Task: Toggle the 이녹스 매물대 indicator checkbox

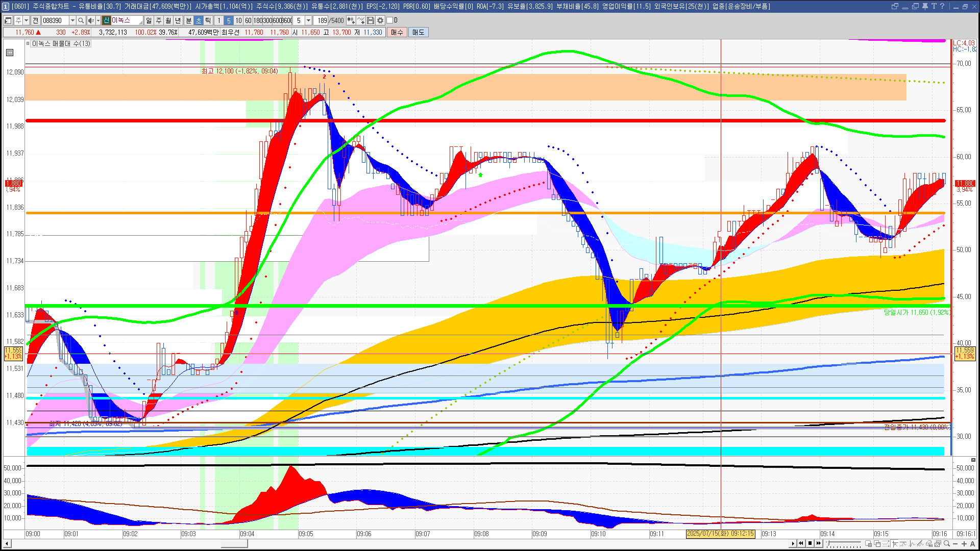Action: click(x=28, y=44)
